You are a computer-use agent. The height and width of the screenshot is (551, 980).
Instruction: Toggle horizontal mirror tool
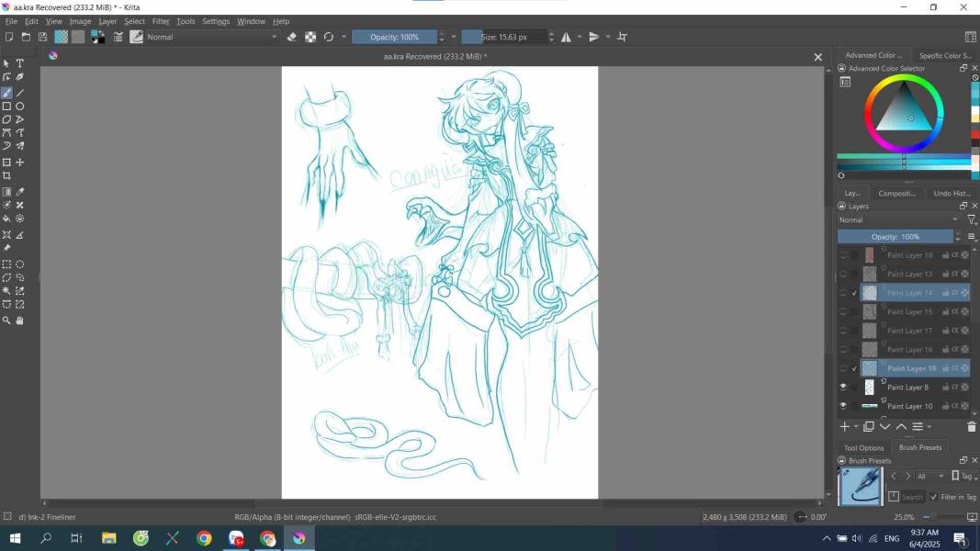pos(566,37)
